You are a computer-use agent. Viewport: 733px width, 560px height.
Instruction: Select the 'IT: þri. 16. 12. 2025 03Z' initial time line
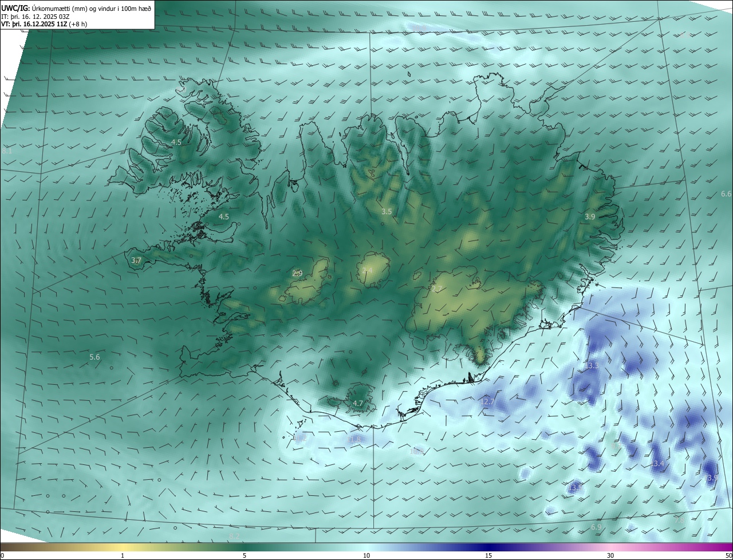[x=35, y=17]
